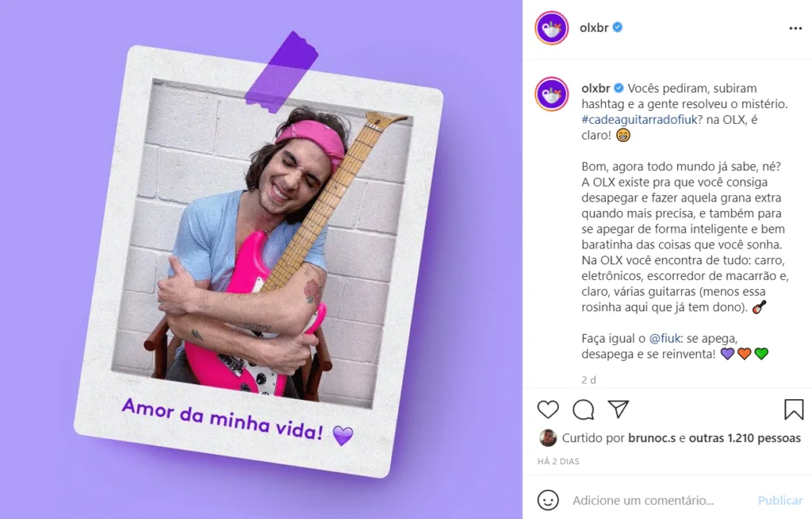Click brunoc.s small avatar by likes
Viewport: 812px width, 519px height.
point(548,438)
